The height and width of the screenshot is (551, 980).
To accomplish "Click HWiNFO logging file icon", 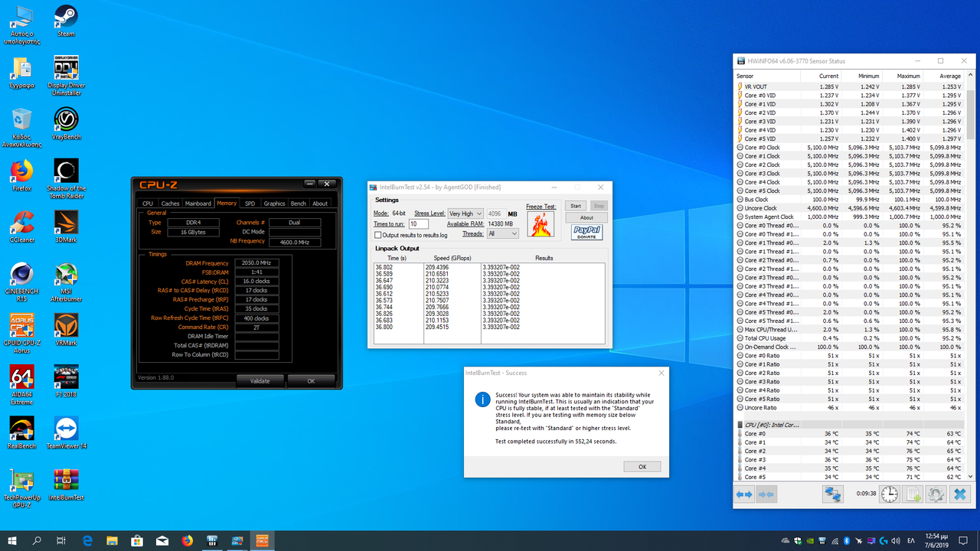I will 913,495.
